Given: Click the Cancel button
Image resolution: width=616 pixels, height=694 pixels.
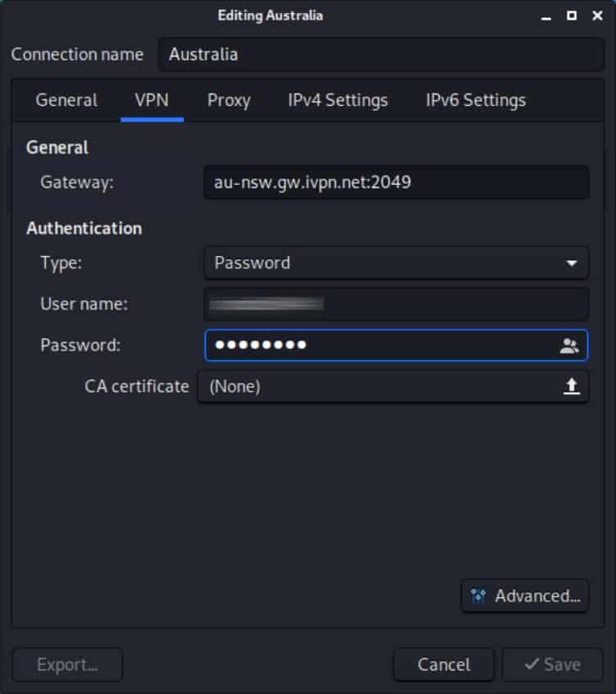Looking at the screenshot, I should click(444, 664).
